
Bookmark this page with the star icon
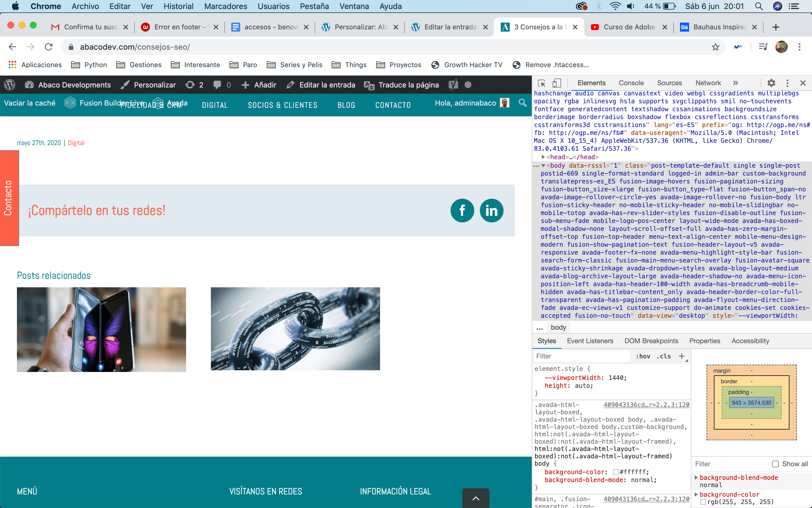715,47
